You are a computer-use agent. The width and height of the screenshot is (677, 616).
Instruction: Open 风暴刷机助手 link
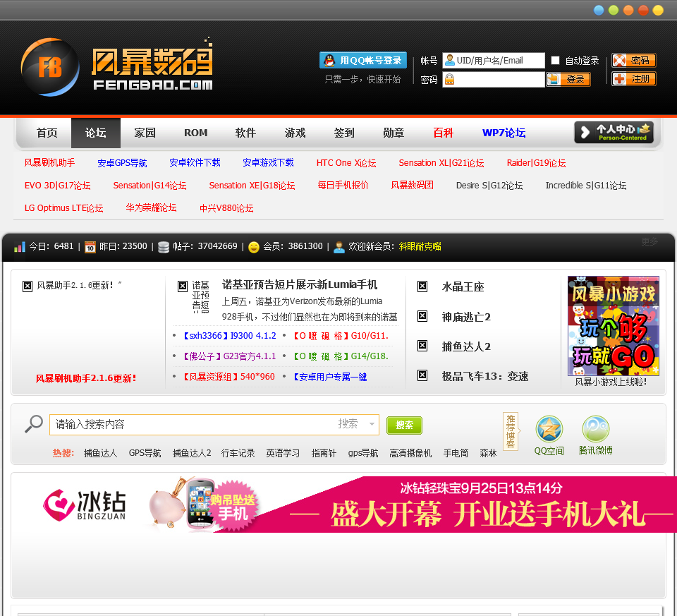coord(49,162)
